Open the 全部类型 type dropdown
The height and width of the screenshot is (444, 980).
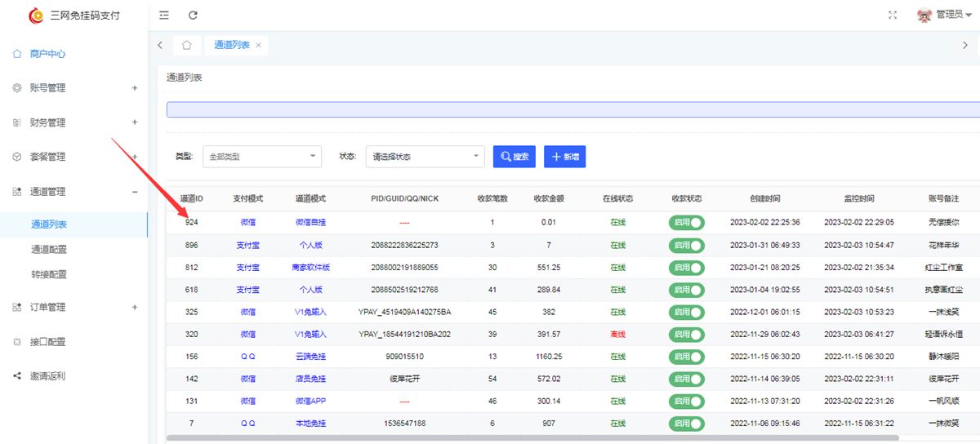(x=262, y=157)
